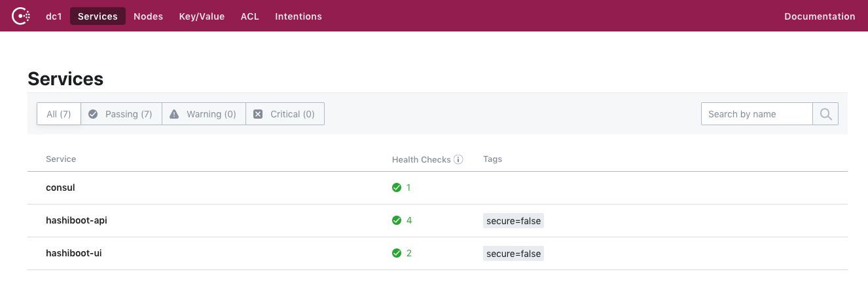
Task: Click the green check icon for hashiboot-api
Action: (397, 220)
